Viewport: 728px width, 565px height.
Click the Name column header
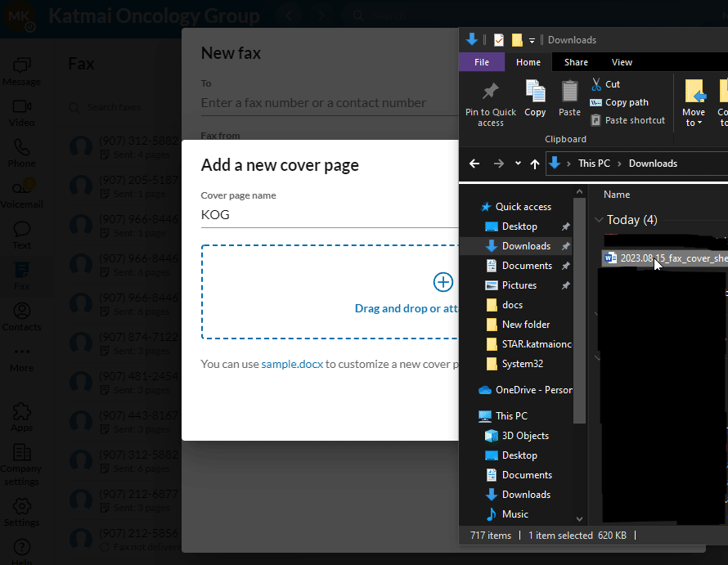pyautogui.click(x=617, y=195)
